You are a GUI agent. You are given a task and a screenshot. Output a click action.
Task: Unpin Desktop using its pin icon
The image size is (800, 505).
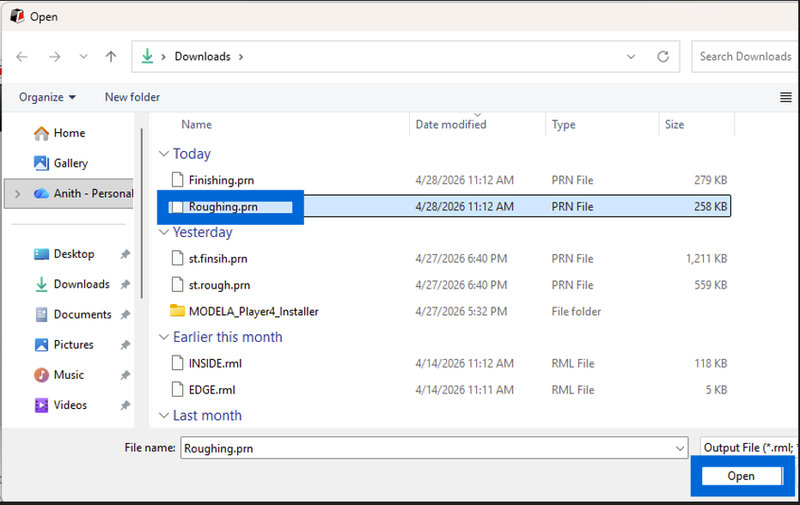click(125, 254)
